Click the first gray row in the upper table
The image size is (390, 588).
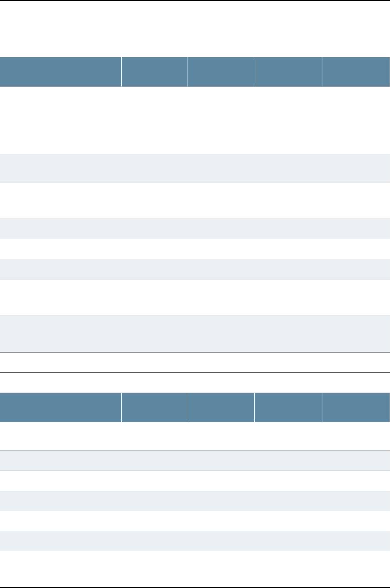195,168
